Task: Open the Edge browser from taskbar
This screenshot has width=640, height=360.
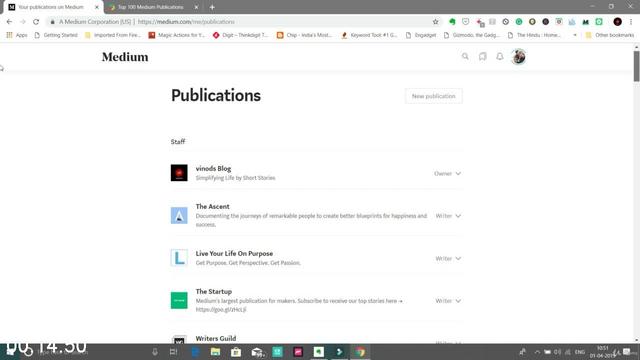Action: (x=195, y=352)
